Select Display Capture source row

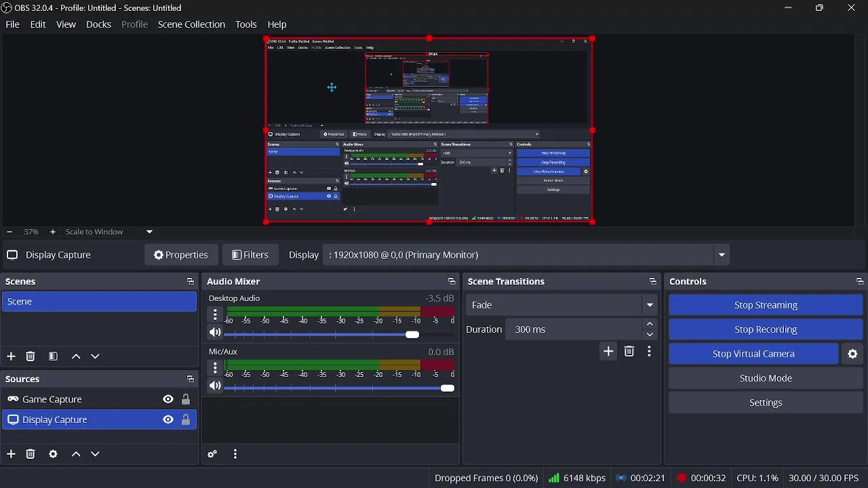coord(99,420)
